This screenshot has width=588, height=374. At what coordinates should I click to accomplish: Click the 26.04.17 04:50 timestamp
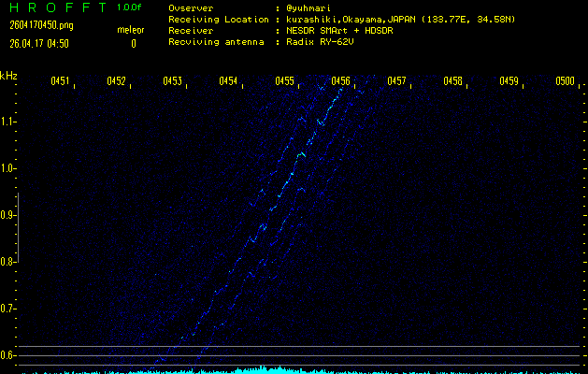[38, 43]
